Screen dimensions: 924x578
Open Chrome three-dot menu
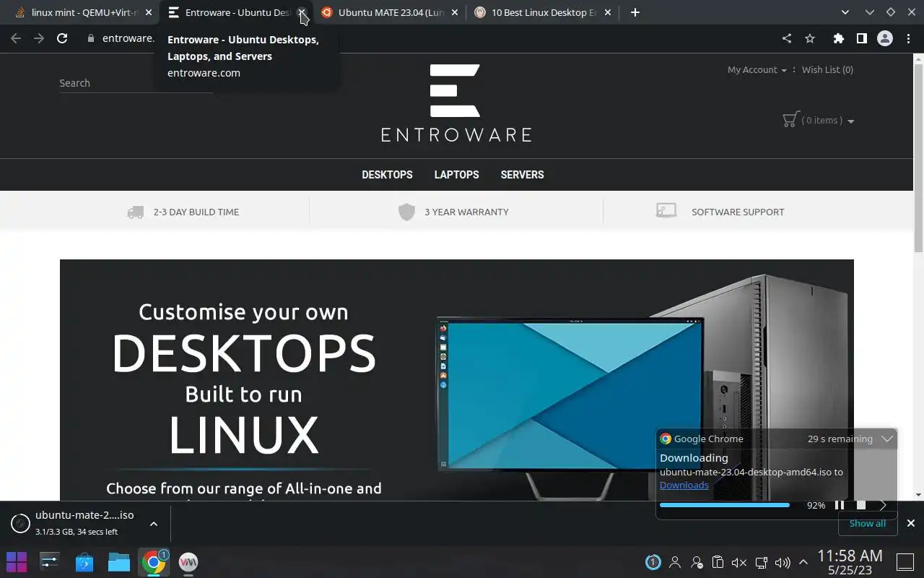pyautogui.click(x=909, y=38)
